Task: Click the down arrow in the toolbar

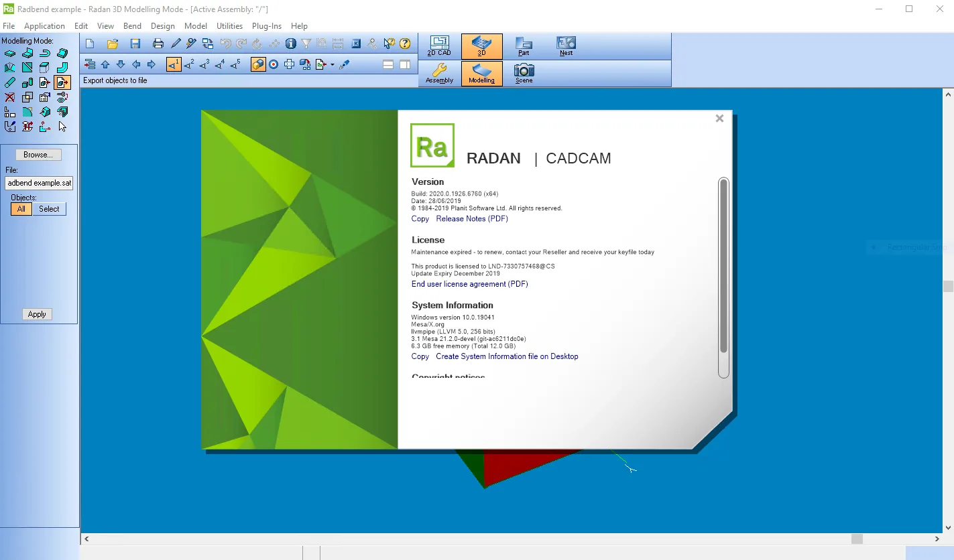Action: [121, 64]
